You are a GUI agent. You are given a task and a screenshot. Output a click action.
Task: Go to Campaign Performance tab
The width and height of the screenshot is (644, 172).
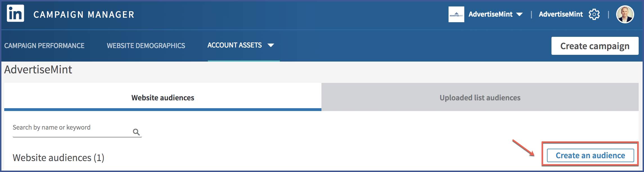click(44, 46)
